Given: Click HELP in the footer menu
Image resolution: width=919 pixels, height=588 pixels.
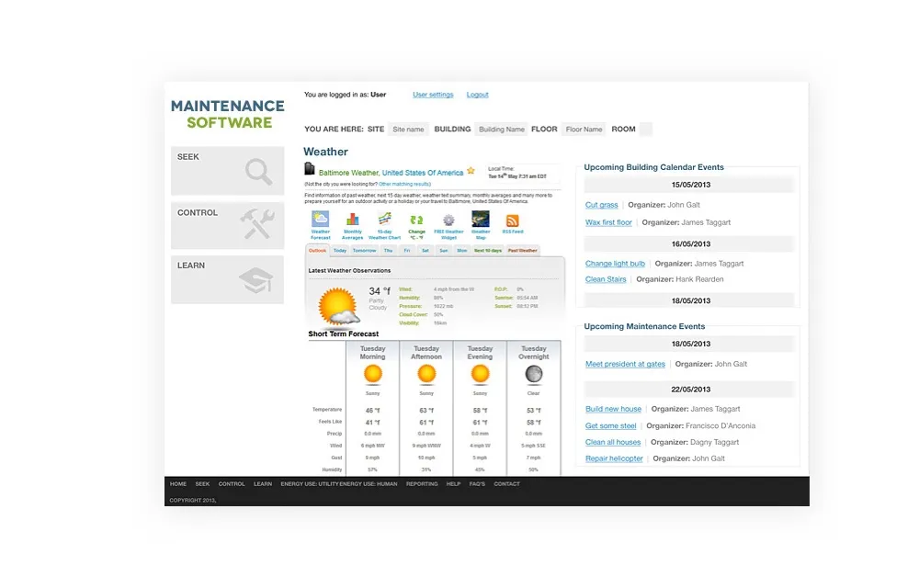Looking at the screenshot, I should click(x=453, y=484).
